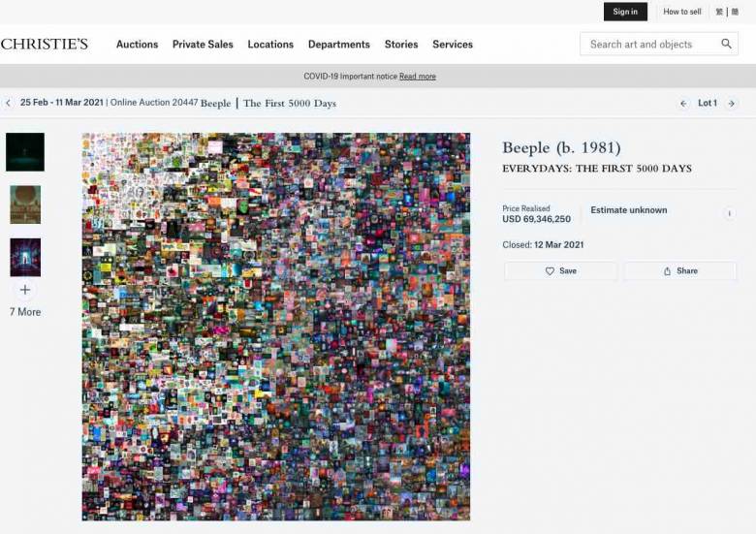756x534 pixels.
Task: Open the Services menu
Action: (x=453, y=45)
